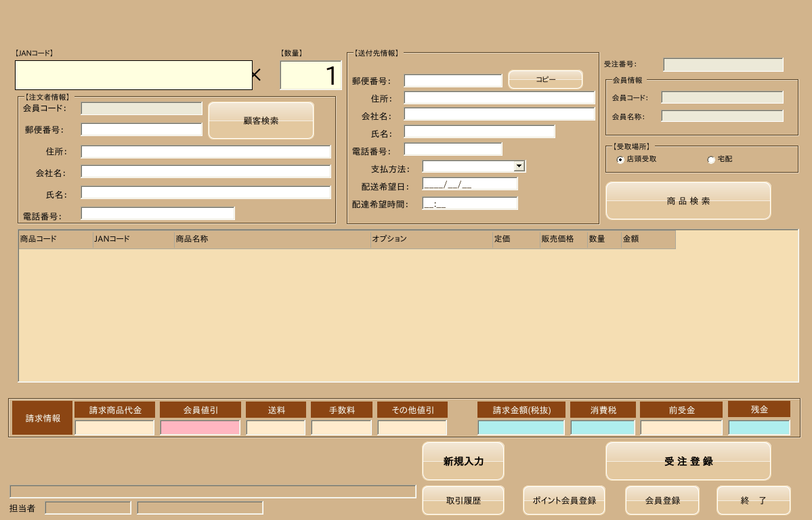This screenshot has height=520, width=812.
Task: Open 取引履歴 transaction history
Action: 463,500
